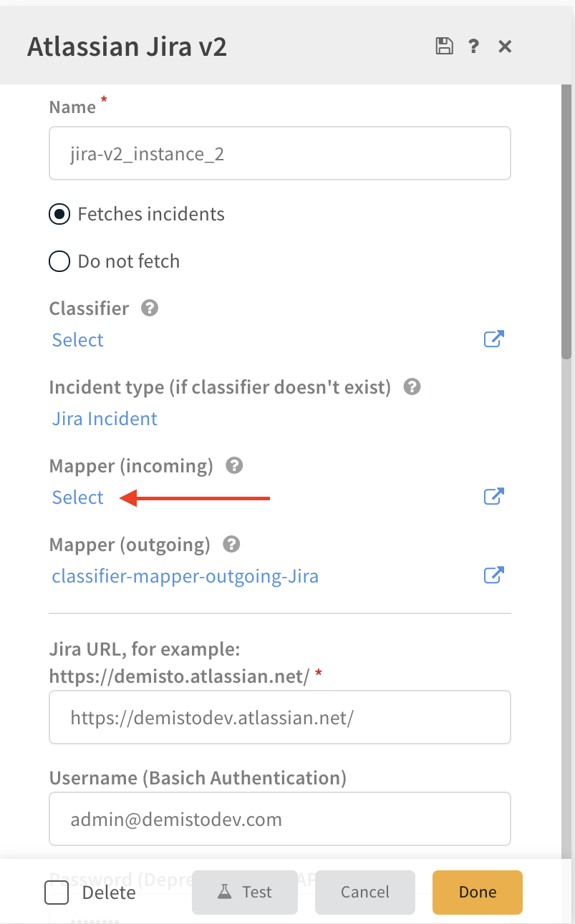575x924 pixels.
Task: Tick the Delete checkbox
Action: [57, 893]
